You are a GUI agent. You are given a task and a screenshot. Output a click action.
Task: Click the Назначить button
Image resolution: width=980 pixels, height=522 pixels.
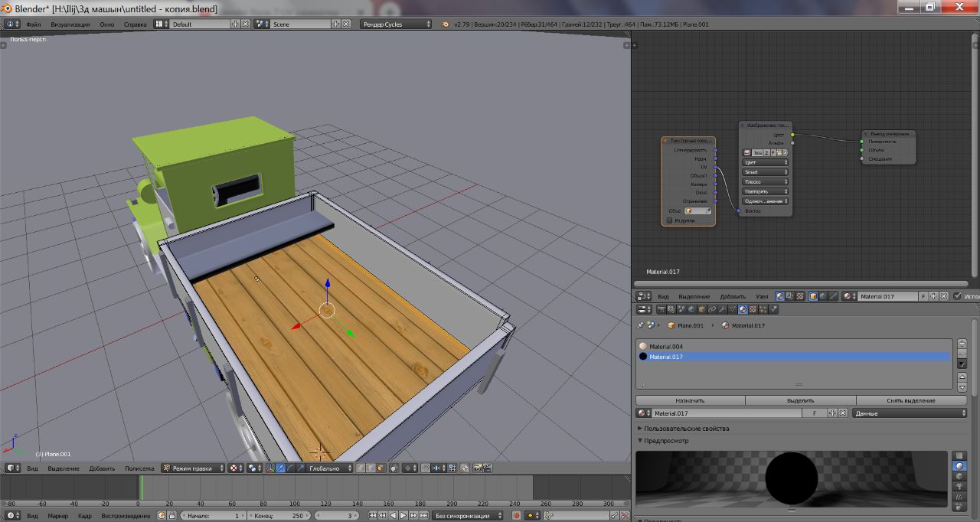click(690, 400)
